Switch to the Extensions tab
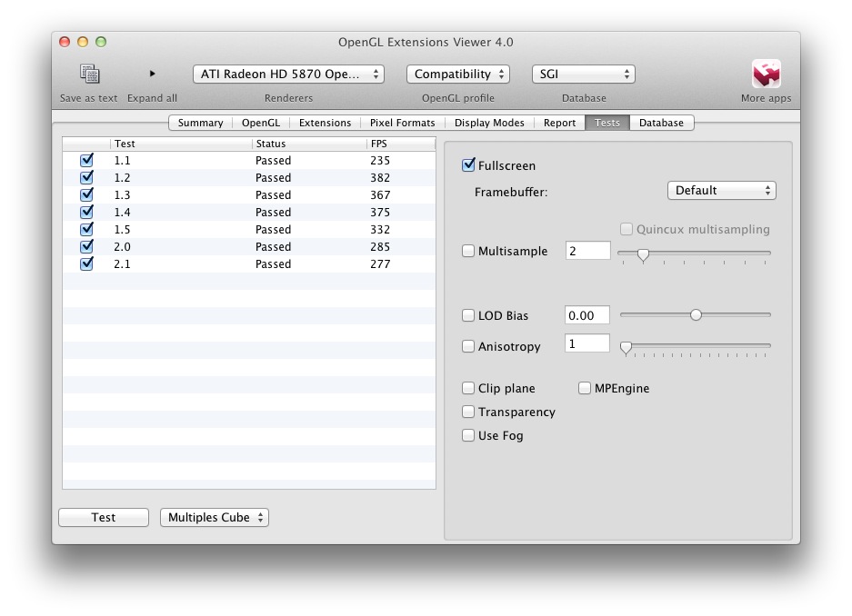The width and height of the screenshot is (852, 616). coord(325,123)
